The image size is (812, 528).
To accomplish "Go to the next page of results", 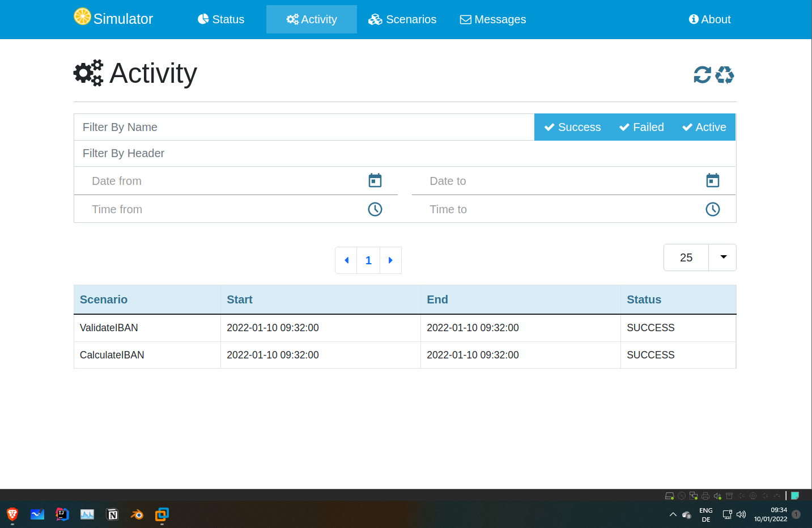I will click(390, 260).
